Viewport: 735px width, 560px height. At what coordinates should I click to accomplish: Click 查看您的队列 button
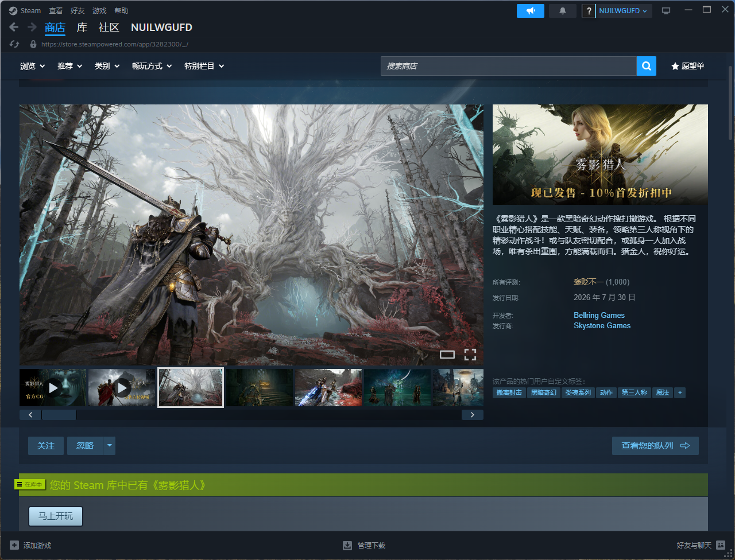(655, 446)
